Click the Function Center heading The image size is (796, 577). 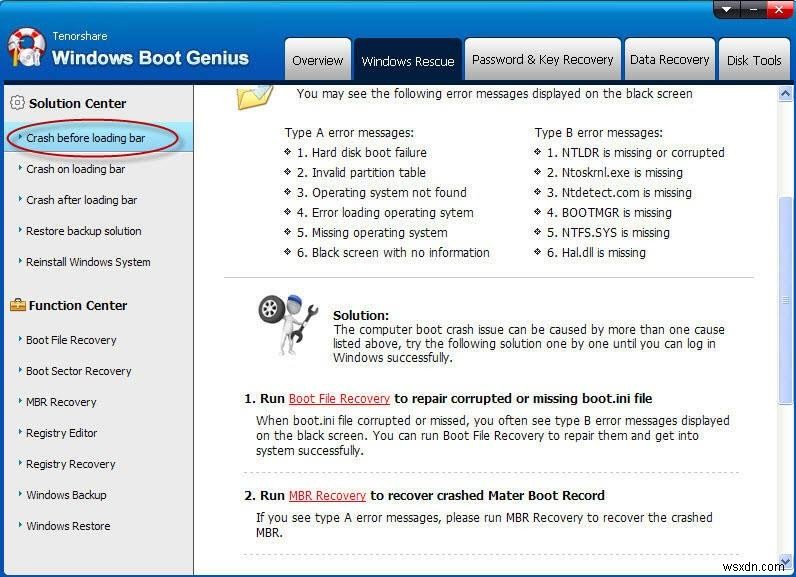point(78,306)
